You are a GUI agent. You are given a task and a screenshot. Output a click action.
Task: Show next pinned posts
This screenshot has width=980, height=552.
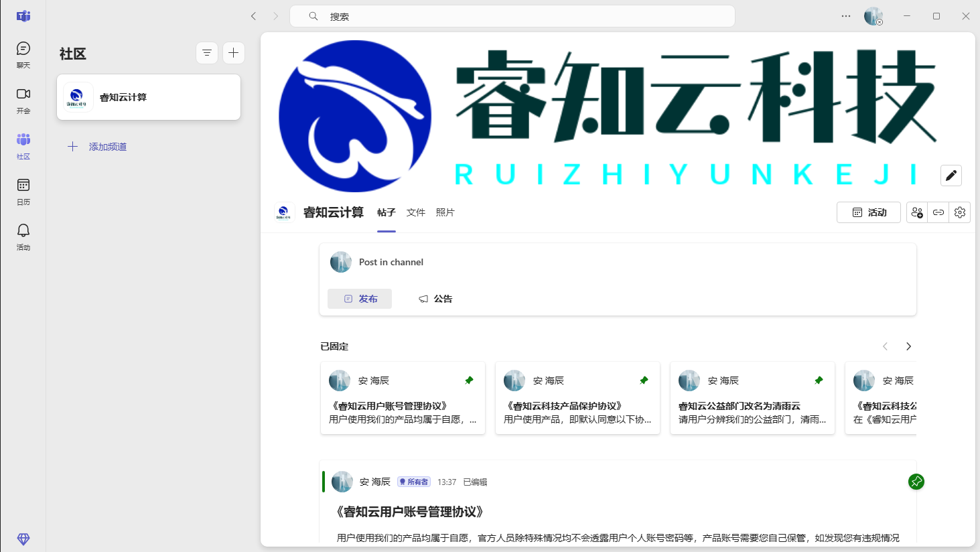click(908, 346)
